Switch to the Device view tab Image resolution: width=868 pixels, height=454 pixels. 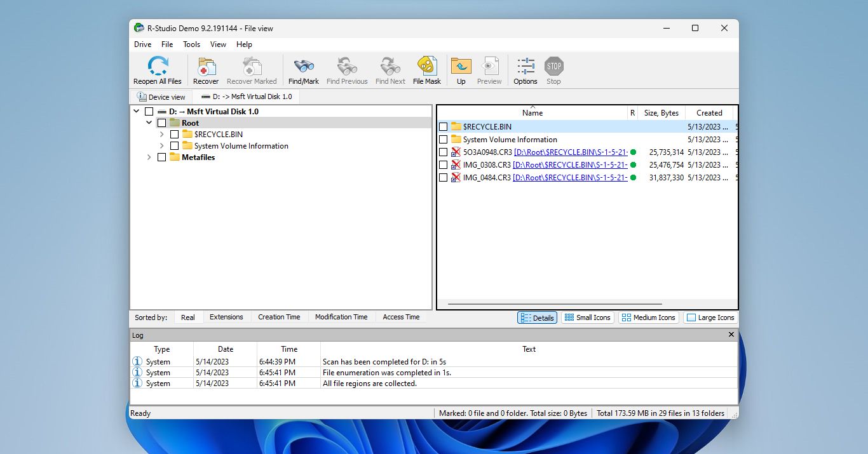(x=161, y=97)
